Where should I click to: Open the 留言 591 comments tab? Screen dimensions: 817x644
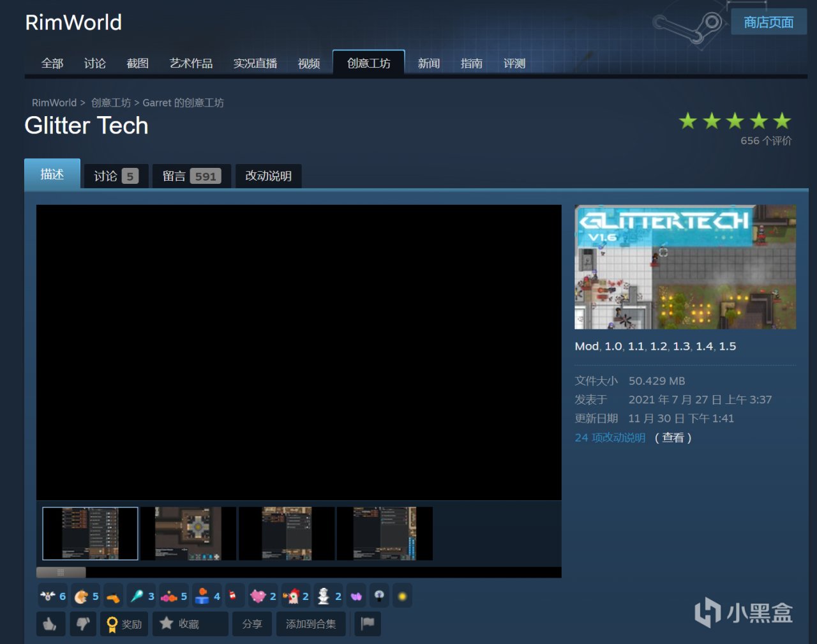(191, 176)
